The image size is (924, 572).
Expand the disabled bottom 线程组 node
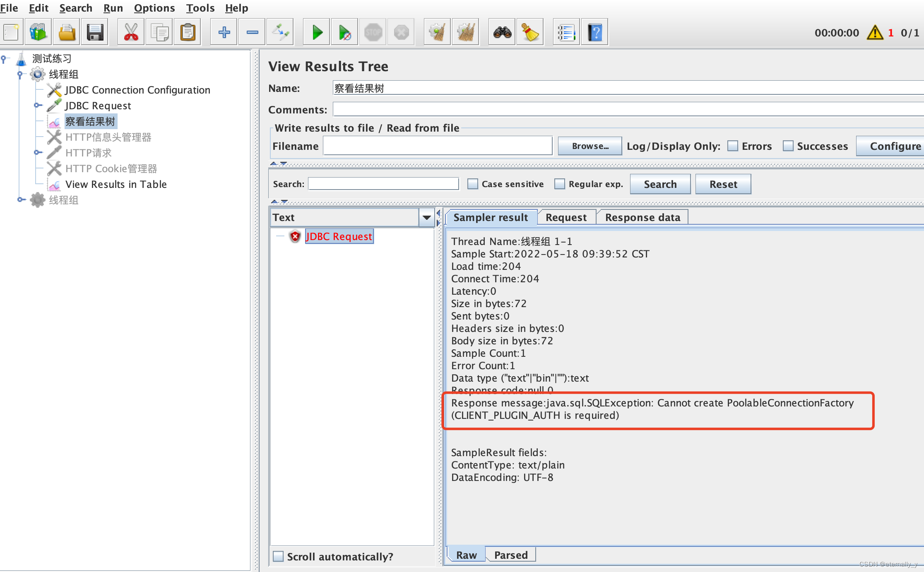[20, 200]
